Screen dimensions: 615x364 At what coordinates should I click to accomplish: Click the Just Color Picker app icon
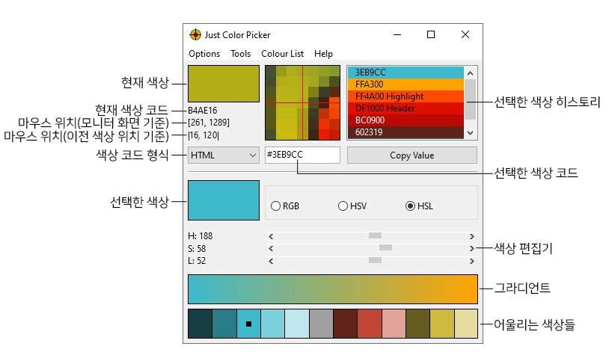pos(195,35)
